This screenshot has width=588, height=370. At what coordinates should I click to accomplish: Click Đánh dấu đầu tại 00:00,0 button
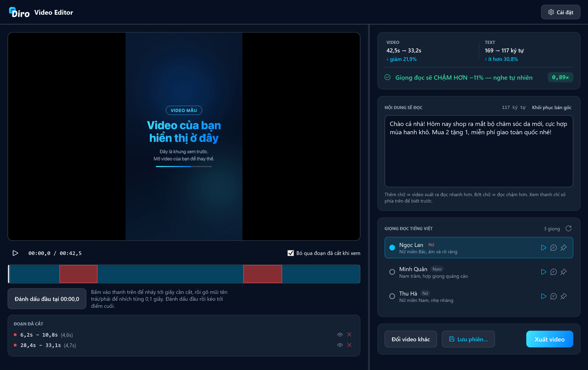click(47, 299)
